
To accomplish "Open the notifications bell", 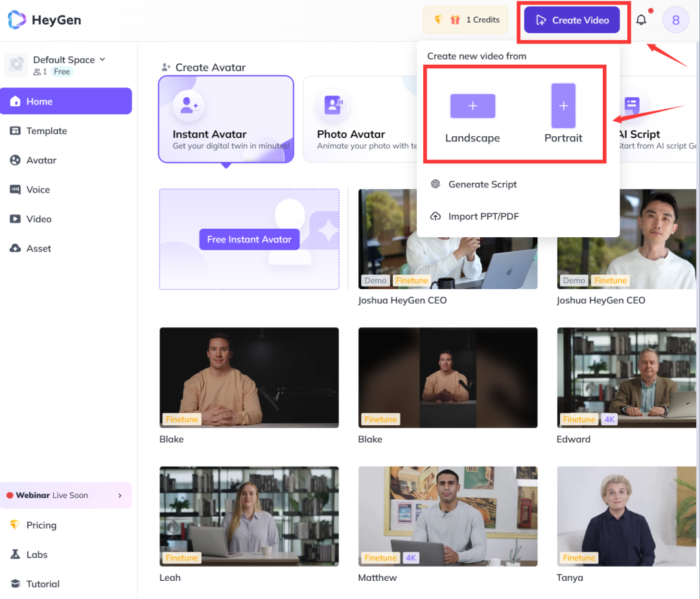I will [x=641, y=19].
